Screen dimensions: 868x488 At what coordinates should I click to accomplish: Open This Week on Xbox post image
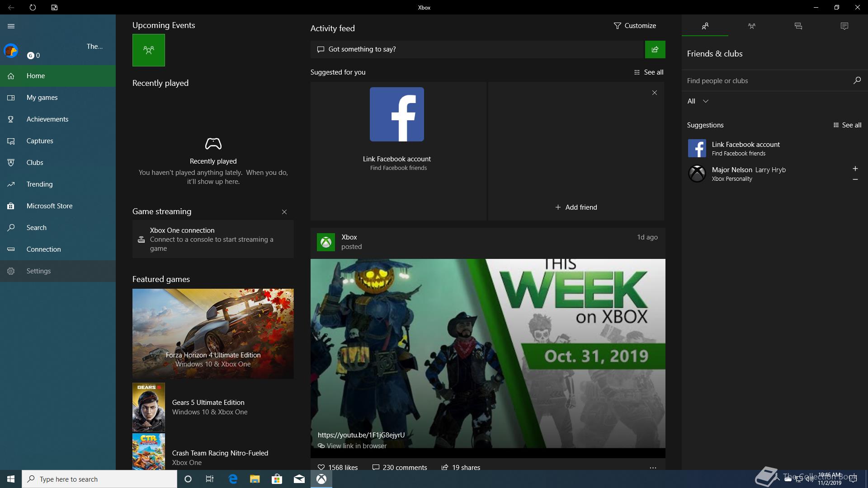(x=488, y=353)
